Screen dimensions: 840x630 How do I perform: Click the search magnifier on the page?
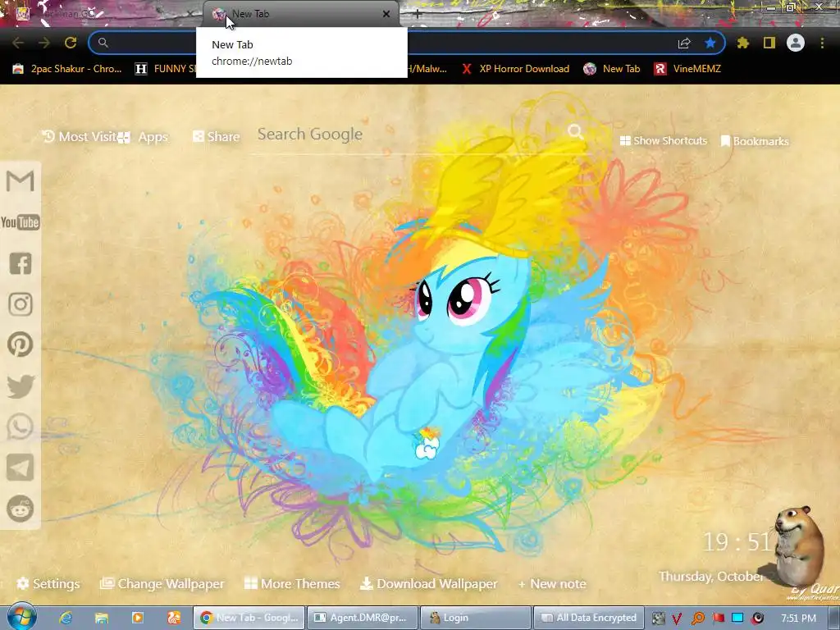point(576,131)
